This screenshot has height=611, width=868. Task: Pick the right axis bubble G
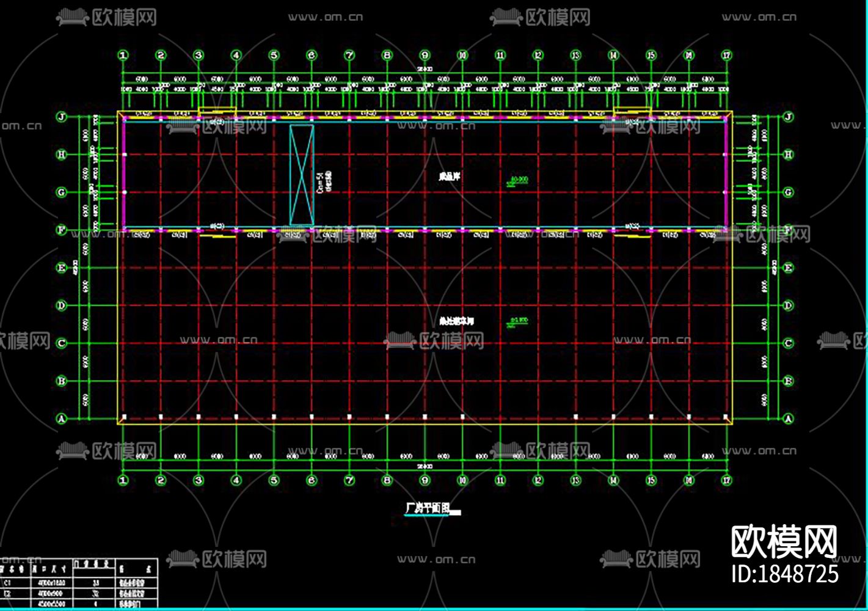pyautogui.click(x=788, y=192)
